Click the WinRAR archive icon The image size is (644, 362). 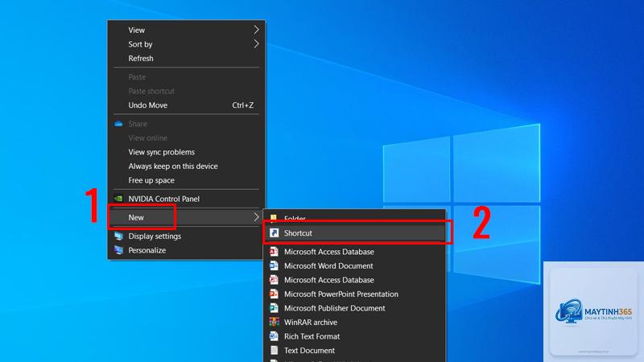[274, 323]
